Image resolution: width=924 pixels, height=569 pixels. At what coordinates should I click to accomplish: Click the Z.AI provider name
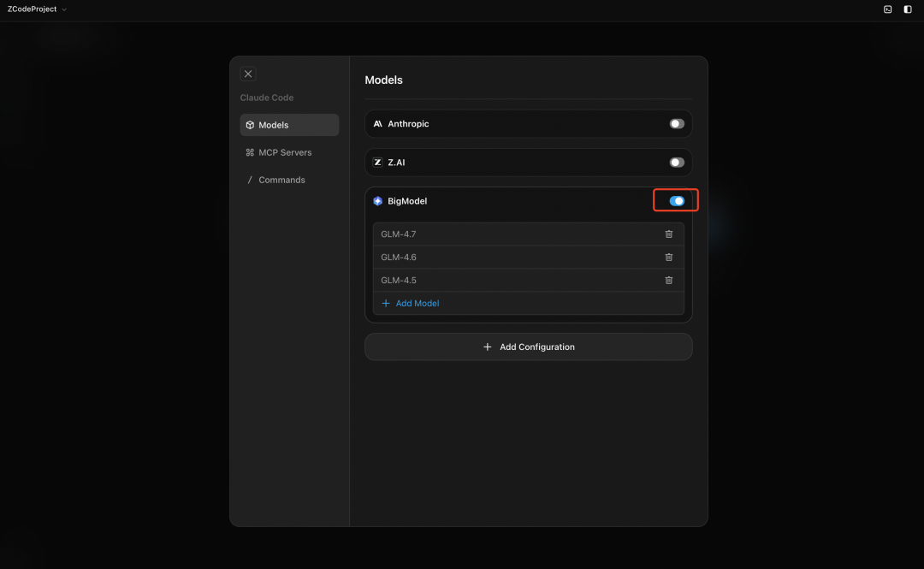tap(396, 163)
